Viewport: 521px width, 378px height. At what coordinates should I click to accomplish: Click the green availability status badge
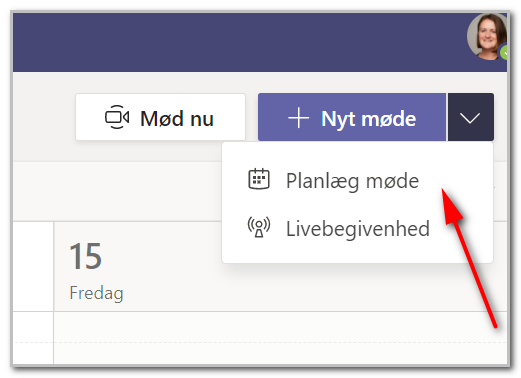point(503,53)
